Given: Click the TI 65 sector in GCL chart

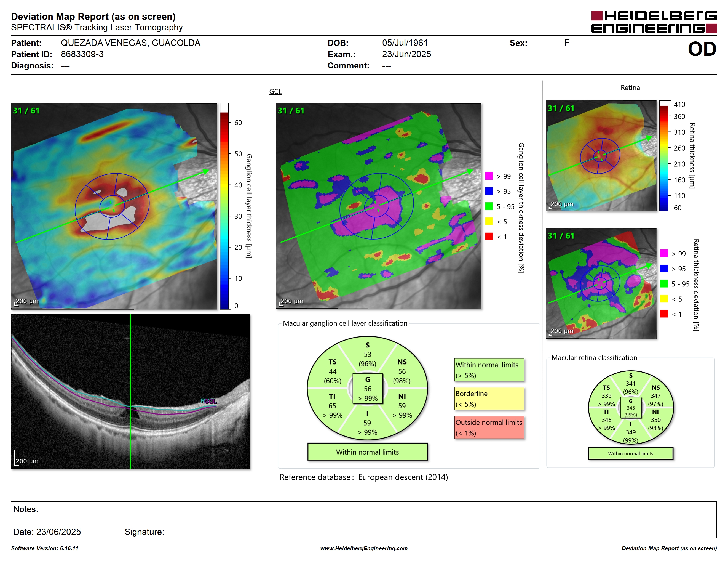Looking at the screenshot, I should [x=332, y=406].
